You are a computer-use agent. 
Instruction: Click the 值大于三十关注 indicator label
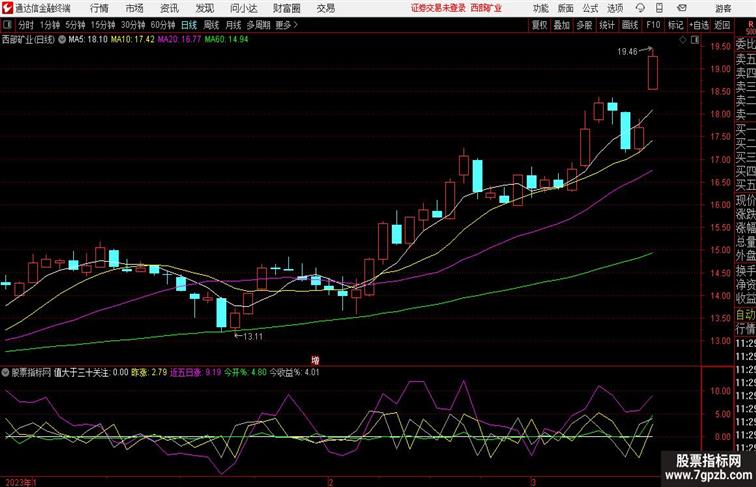pos(81,372)
